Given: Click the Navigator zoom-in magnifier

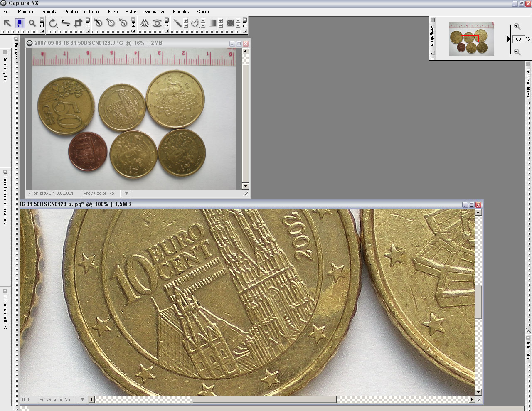Looking at the screenshot, I should tap(517, 26).
